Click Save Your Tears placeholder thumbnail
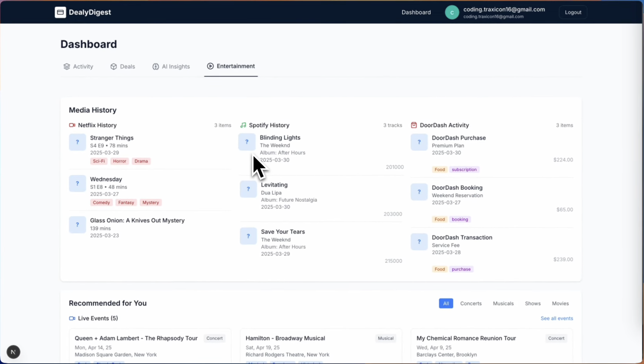Image resolution: width=644 pixels, height=364 pixels. point(248,236)
